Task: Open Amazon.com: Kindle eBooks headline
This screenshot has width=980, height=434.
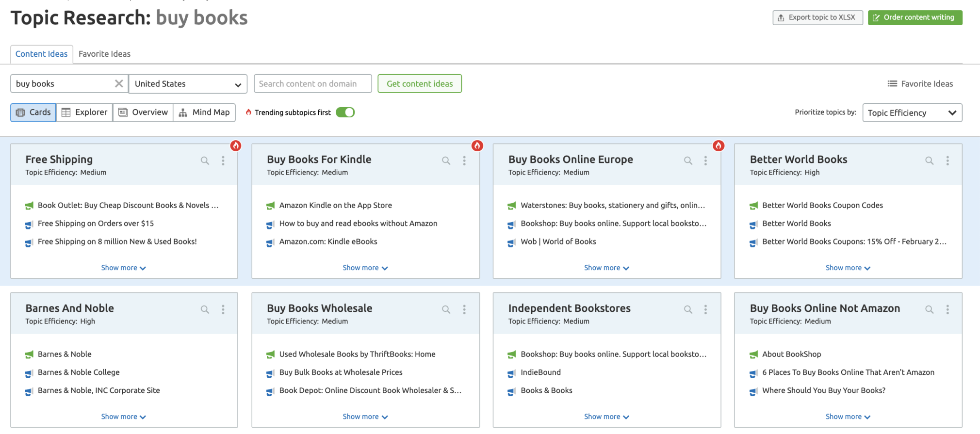Action: coord(328,241)
